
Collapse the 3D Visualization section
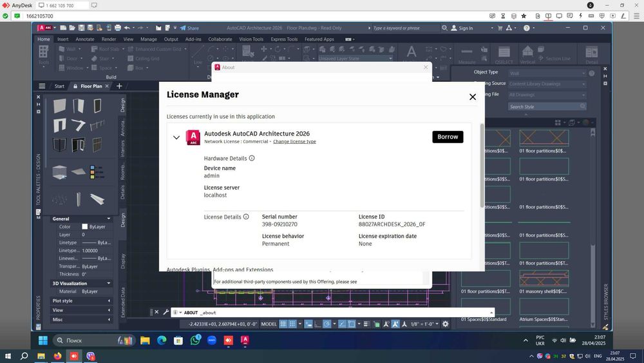[x=108, y=283]
